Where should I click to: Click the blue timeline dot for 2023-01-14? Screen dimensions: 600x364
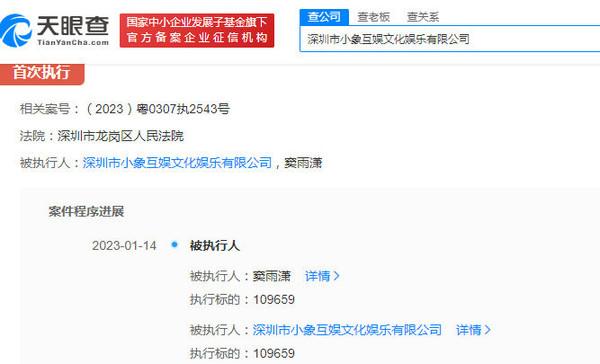click(x=174, y=244)
